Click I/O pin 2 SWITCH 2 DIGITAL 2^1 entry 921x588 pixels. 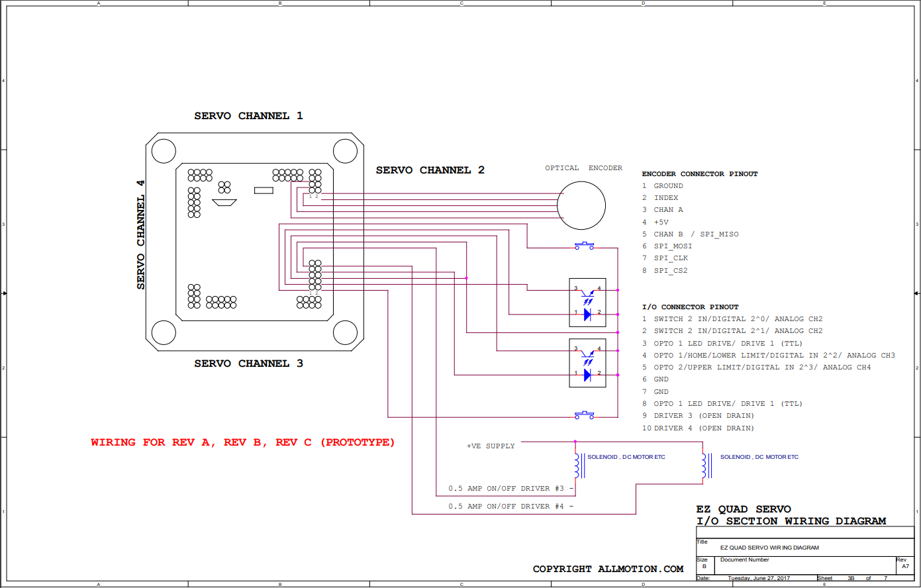click(732, 331)
